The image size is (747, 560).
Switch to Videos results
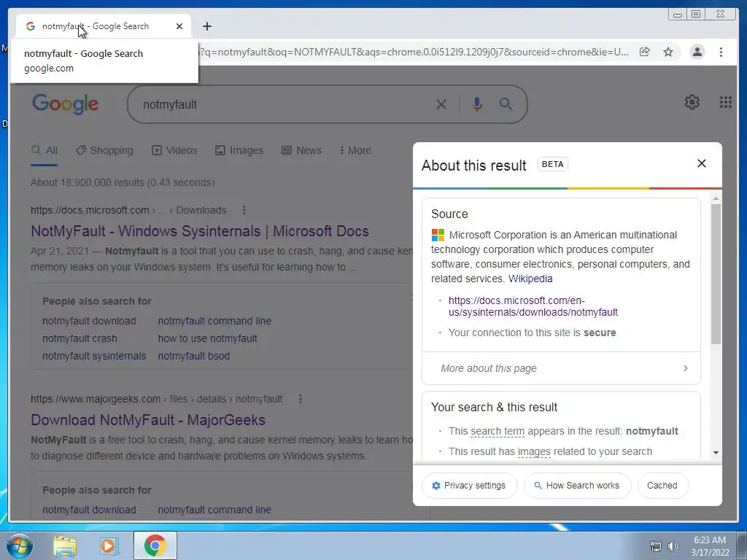tap(174, 150)
